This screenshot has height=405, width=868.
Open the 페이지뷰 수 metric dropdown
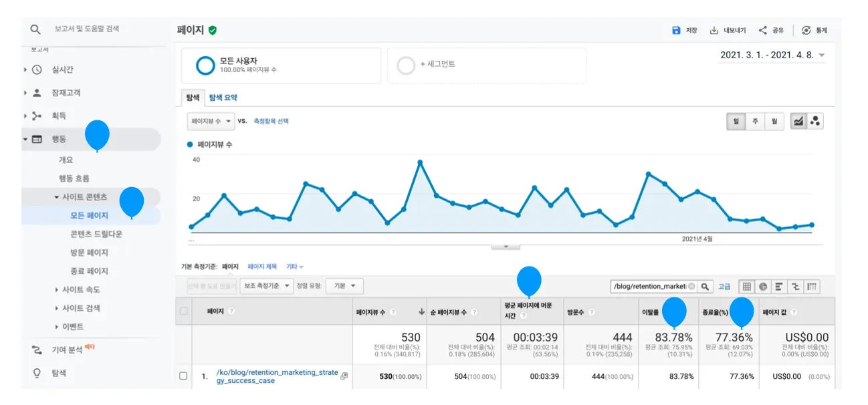click(x=211, y=122)
